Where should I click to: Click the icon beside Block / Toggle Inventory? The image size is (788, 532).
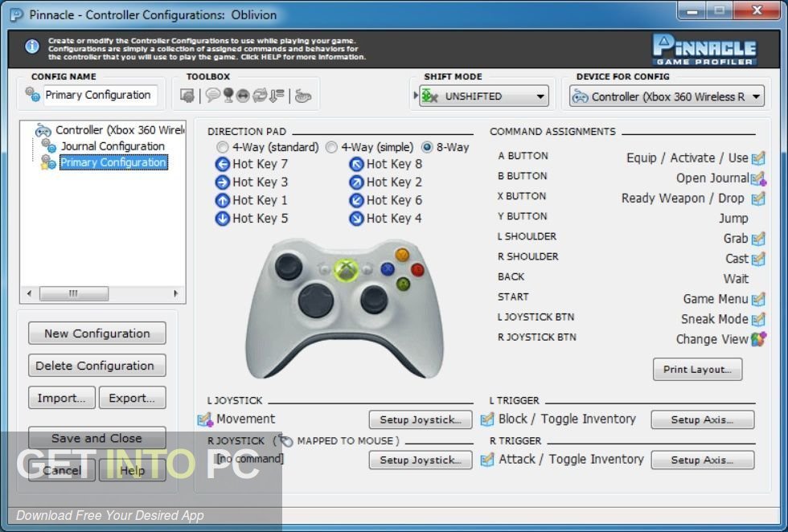(x=487, y=419)
